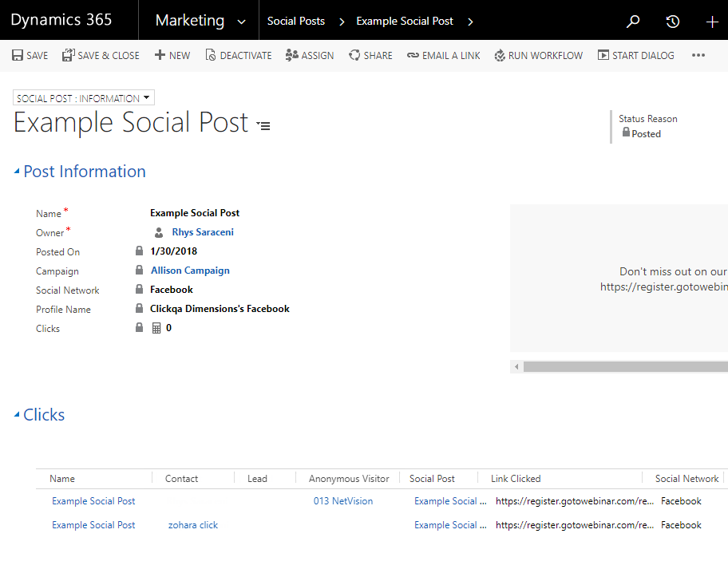Open Example Social Post in 013 NetVision row

pos(93,501)
